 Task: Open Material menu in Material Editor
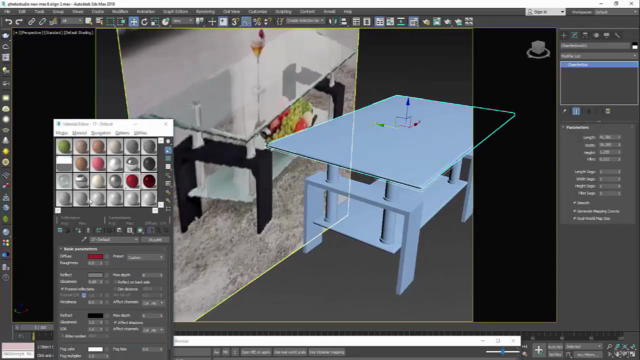pyautogui.click(x=79, y=133)
